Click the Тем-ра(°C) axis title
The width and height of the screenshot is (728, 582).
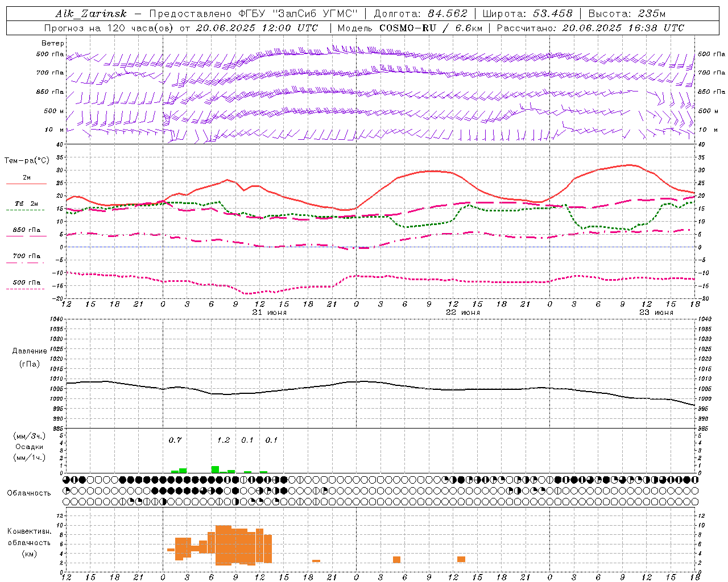pos(27,161)
